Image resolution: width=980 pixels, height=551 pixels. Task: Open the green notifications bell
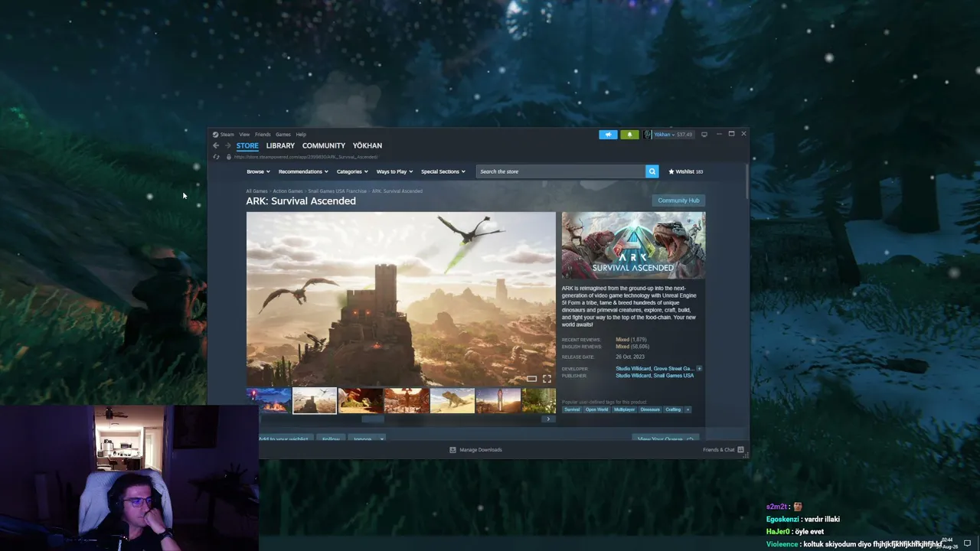tap(629, 135)
